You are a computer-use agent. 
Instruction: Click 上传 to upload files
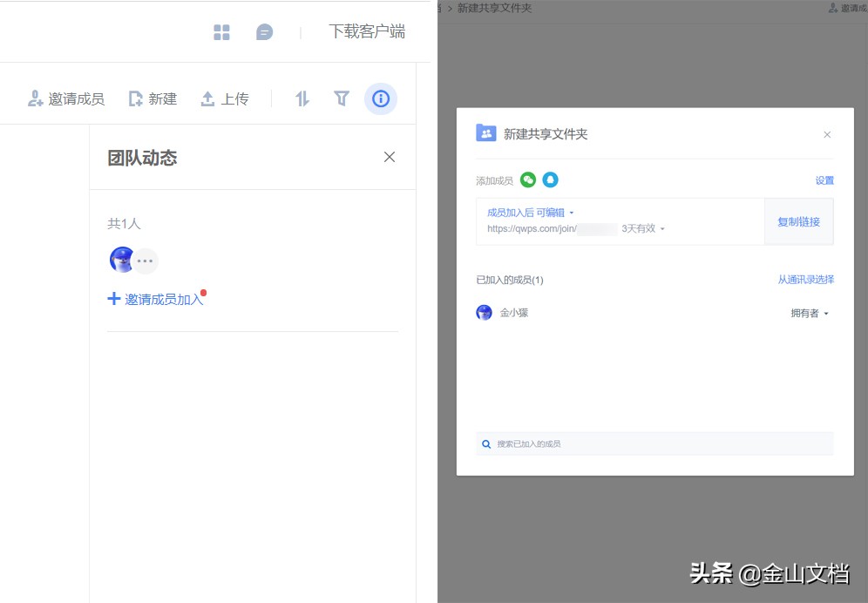click(x=225, y=98)
